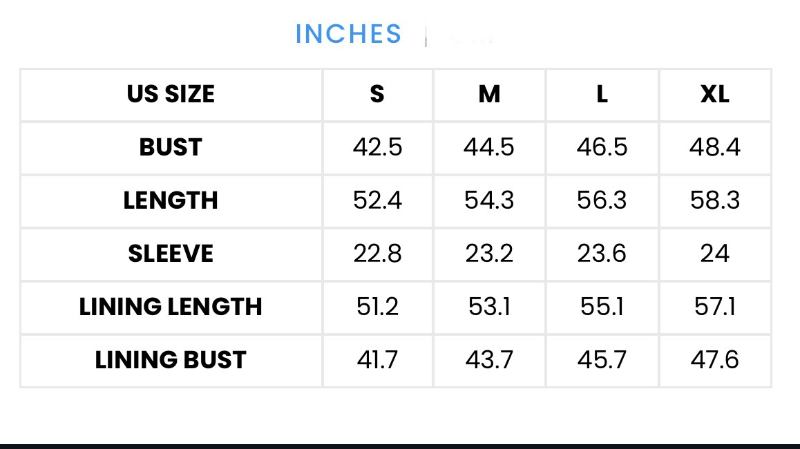Select the S size column header
Viewport: 800px width, 449px height.
tap(377, 94)
